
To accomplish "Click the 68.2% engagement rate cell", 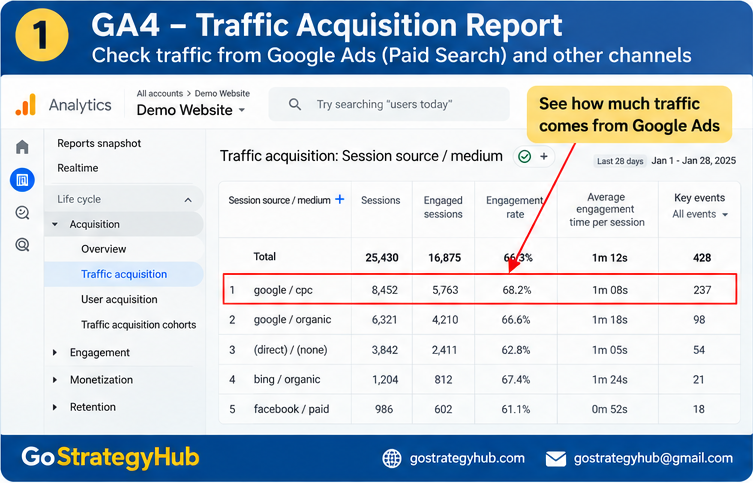I will (517, 290).
